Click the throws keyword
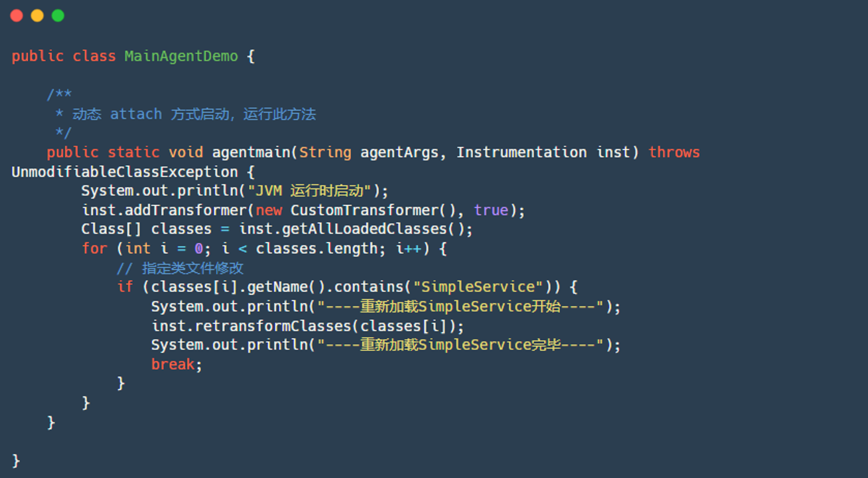 click(x=674, y=152)
